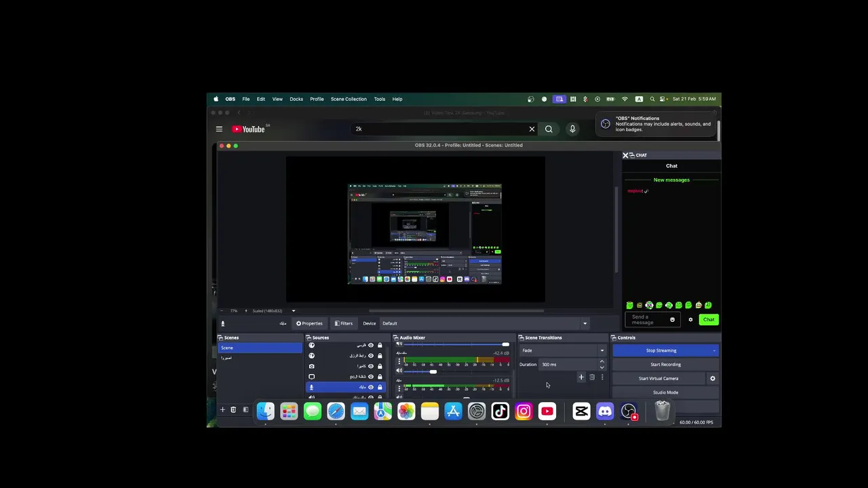Open Messages from the dock
868x488 pixels.
313,411
